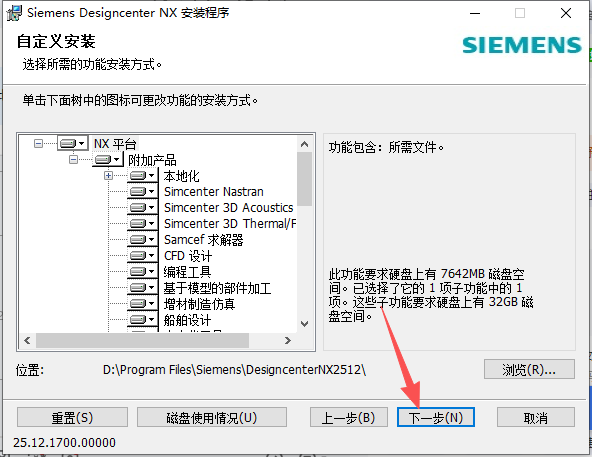
Task: Open install-mode icon for 船舶设计
Action: click(143, 320)
